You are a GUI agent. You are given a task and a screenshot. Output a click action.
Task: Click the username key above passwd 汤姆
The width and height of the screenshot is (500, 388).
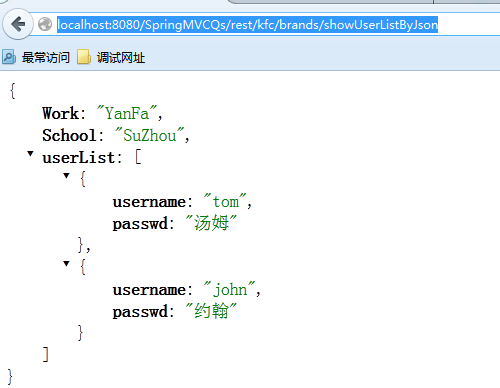point(149,202)
